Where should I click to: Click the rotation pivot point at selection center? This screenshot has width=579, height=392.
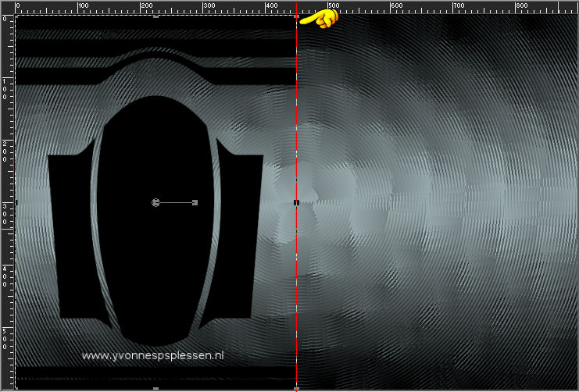click(155, 203)
